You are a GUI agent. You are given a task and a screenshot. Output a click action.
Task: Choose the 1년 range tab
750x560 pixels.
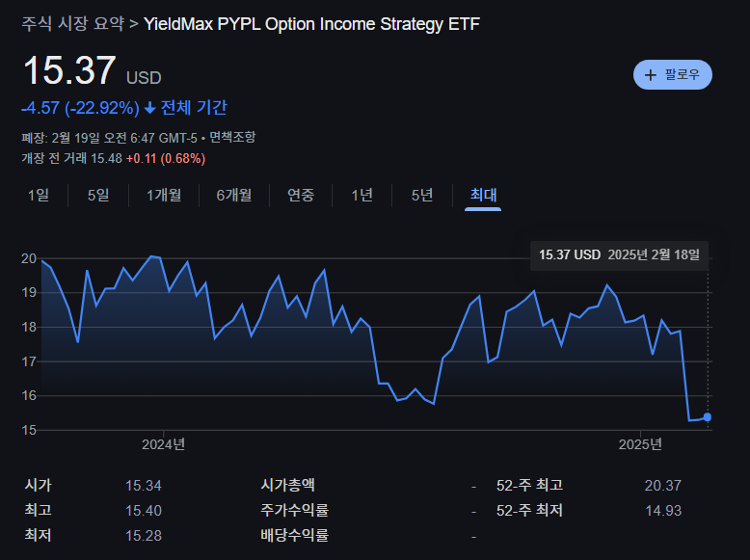click(362, 195)
